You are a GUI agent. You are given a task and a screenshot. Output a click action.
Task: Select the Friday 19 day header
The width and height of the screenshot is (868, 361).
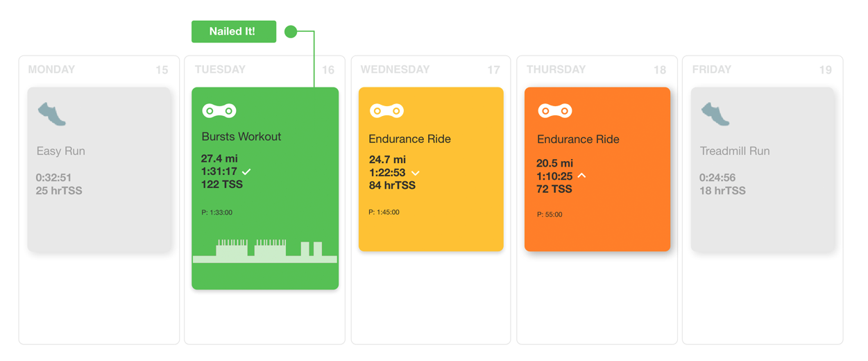point(762,69)
